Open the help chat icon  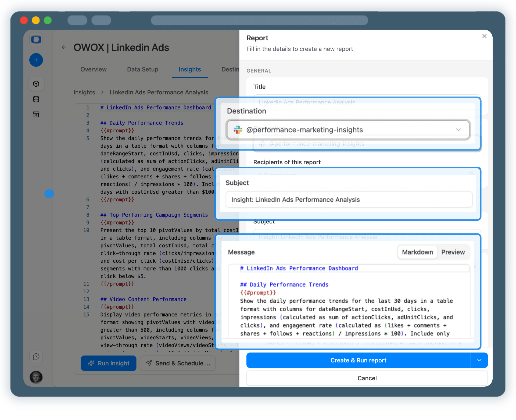36,356
